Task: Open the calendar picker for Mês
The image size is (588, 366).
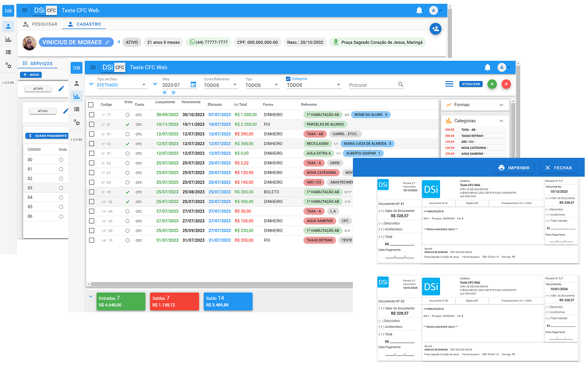Action: [193, 85]
